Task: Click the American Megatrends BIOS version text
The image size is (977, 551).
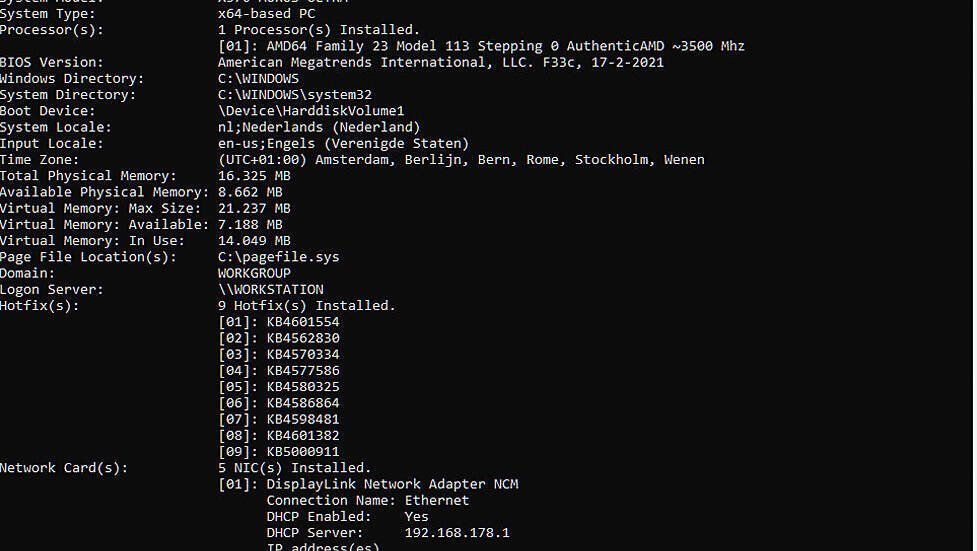Action: 440,62
